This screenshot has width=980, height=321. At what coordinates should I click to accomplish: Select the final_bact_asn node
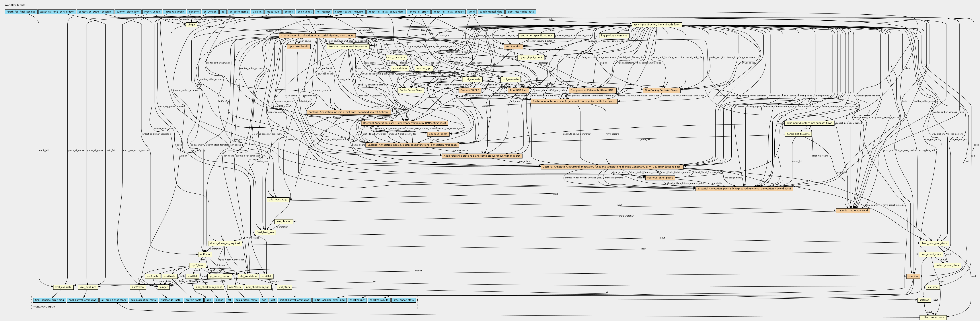click(x=265, y=232)
